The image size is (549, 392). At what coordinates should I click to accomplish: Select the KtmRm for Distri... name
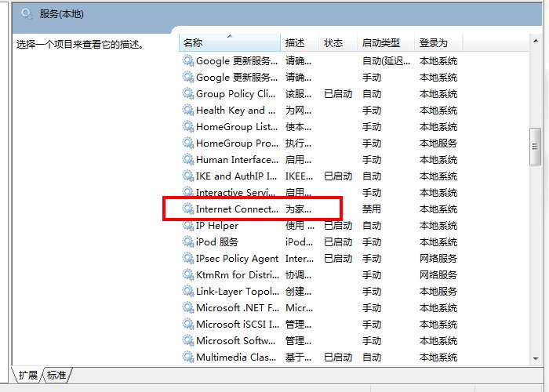(238, 274)
